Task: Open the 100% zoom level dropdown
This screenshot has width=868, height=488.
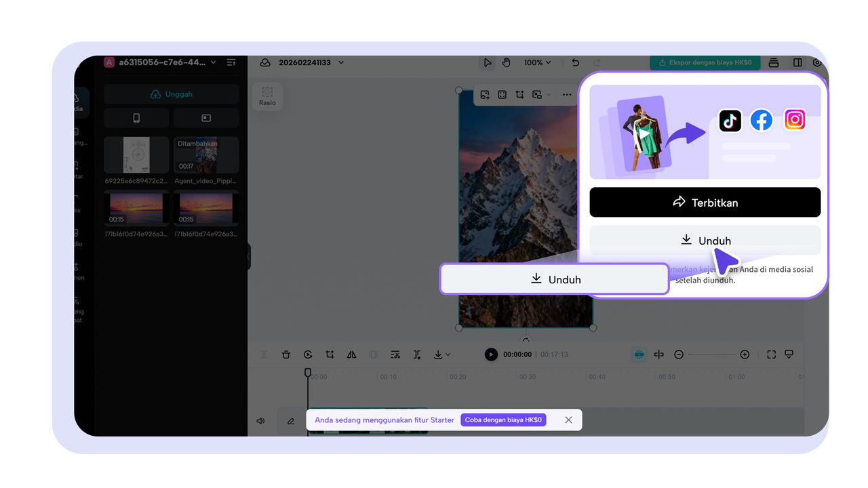Action: pyautogui.click(x=537, y=62)
